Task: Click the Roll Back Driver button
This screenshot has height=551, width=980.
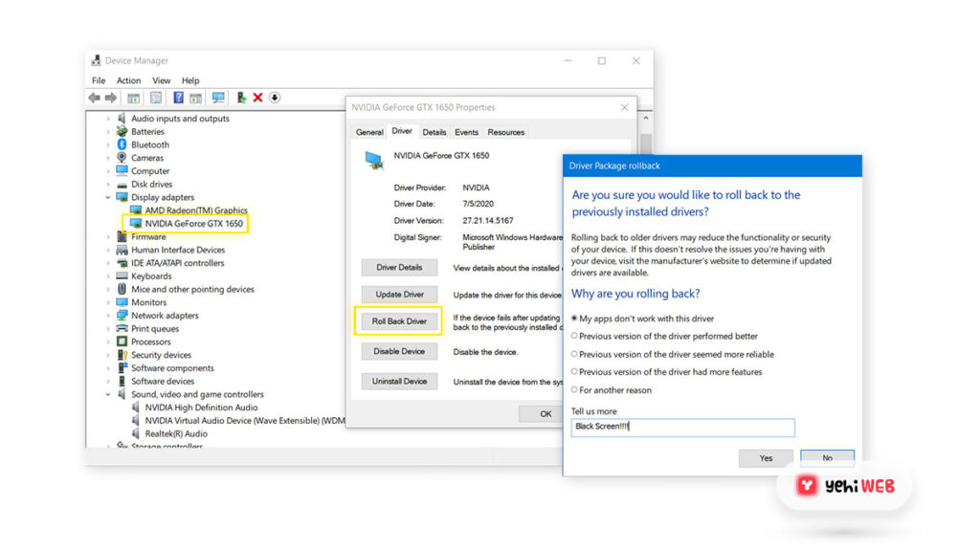Action: (x=398, y=321)
